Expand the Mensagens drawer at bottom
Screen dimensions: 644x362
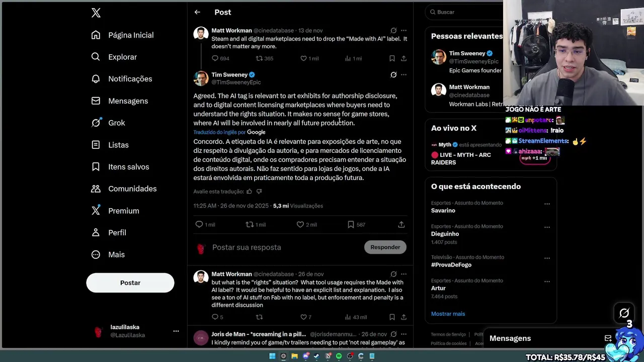(x=510, y=338)
